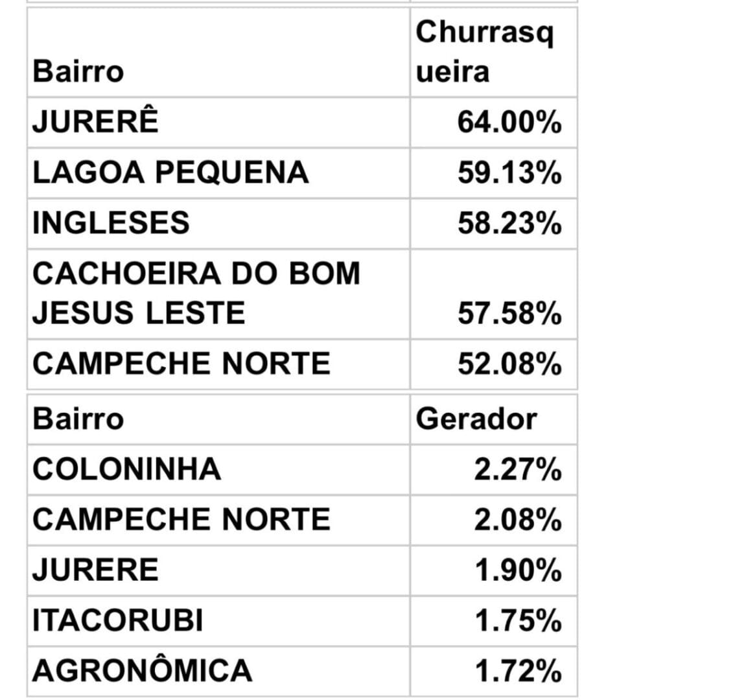The width and height of the screenshot is (735, 700).
Task: Click the Churrasqueira column header cell
Action: [x=493, y=52]
